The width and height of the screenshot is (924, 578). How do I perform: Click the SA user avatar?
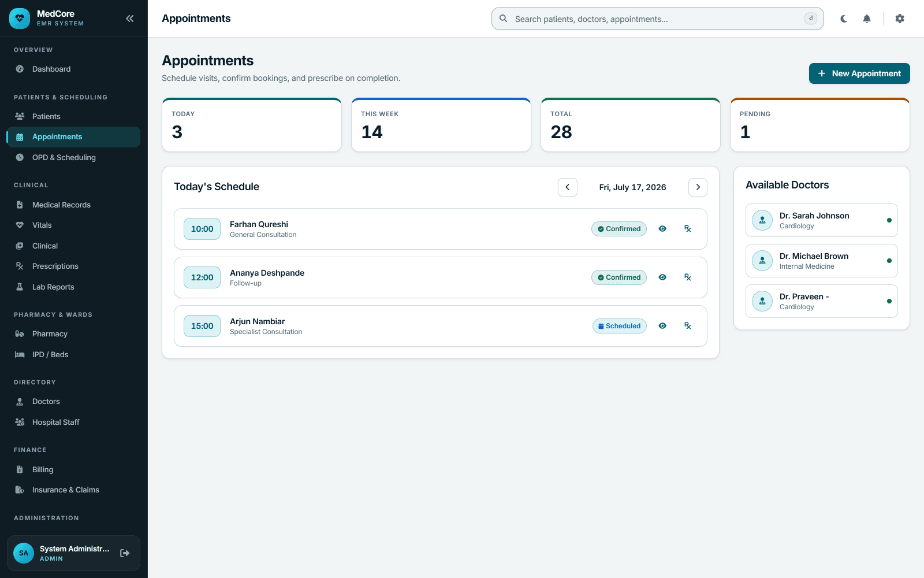[x=24, y=553]
